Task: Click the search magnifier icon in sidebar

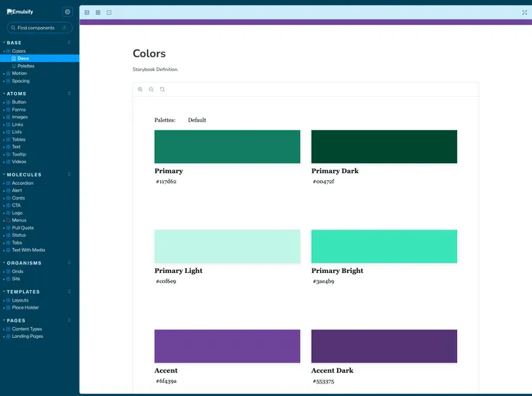Action: tap(13, 28)
